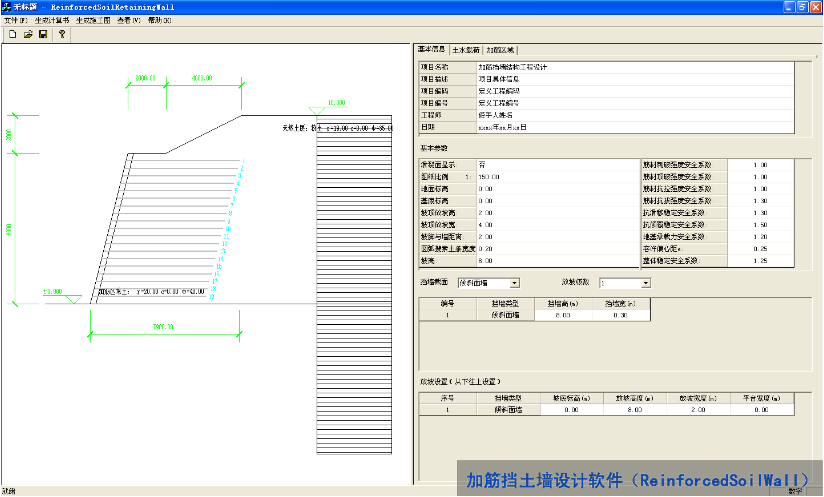Image resolution: width=824 pixels, height=497 pixels.
Task: Open the 帮助(H) menu
Action: (159, 20)
